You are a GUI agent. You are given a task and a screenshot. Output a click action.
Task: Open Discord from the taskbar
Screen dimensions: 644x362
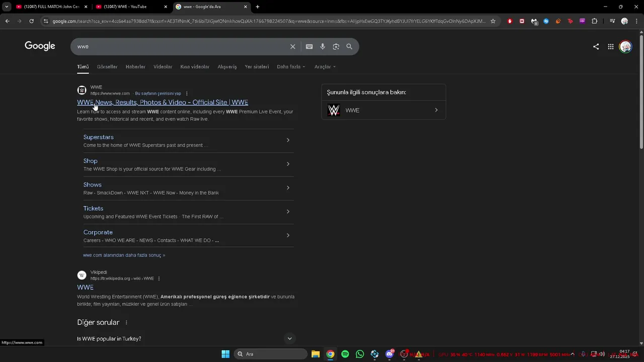click(x=389, y=354)
